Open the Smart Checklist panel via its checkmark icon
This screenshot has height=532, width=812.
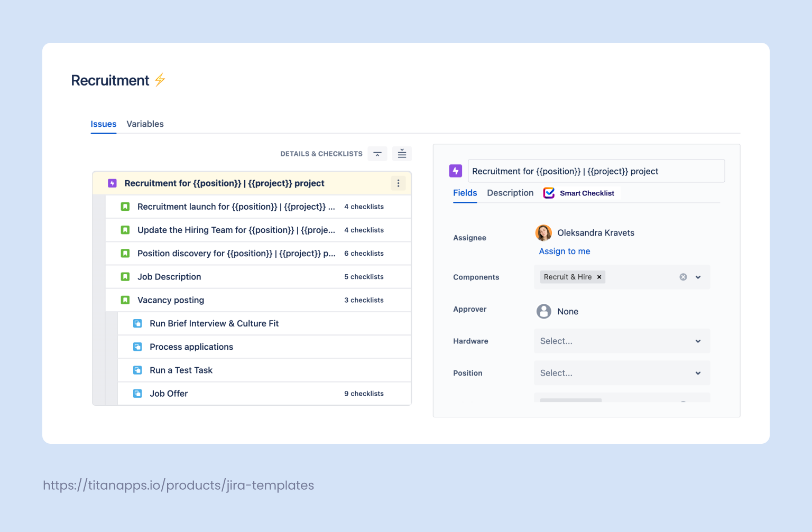point(549,193)
